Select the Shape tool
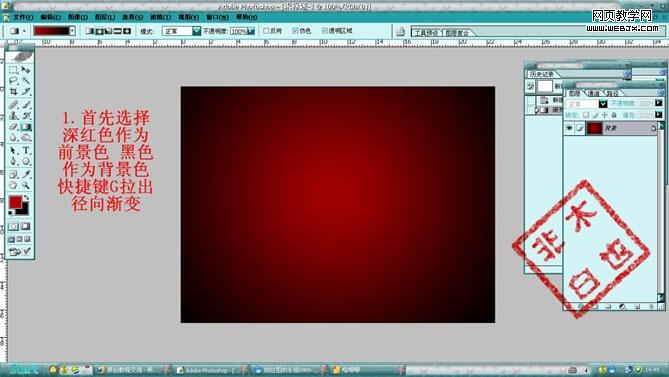This screenshot has width=669, height=377. 26,162
